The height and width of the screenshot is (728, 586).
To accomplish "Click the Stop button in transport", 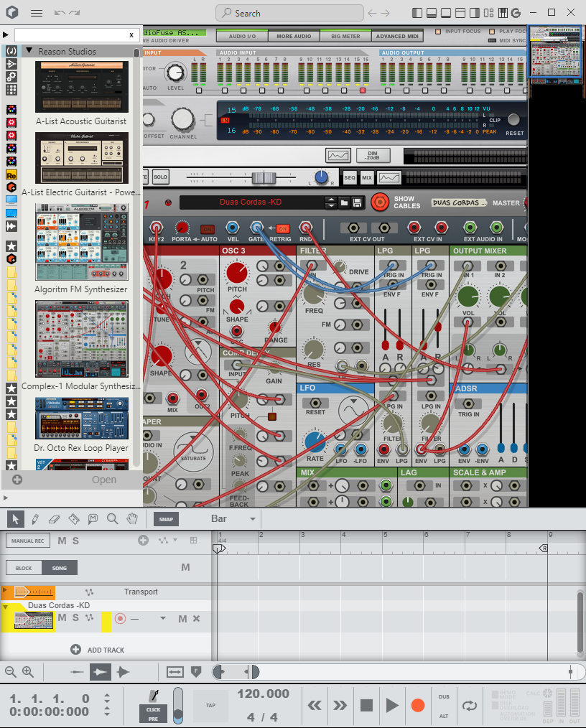I will (366, 705).
